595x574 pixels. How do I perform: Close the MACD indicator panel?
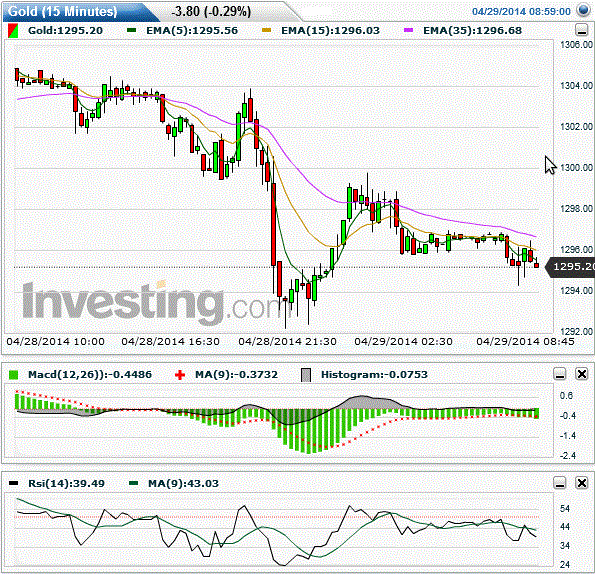582,374
